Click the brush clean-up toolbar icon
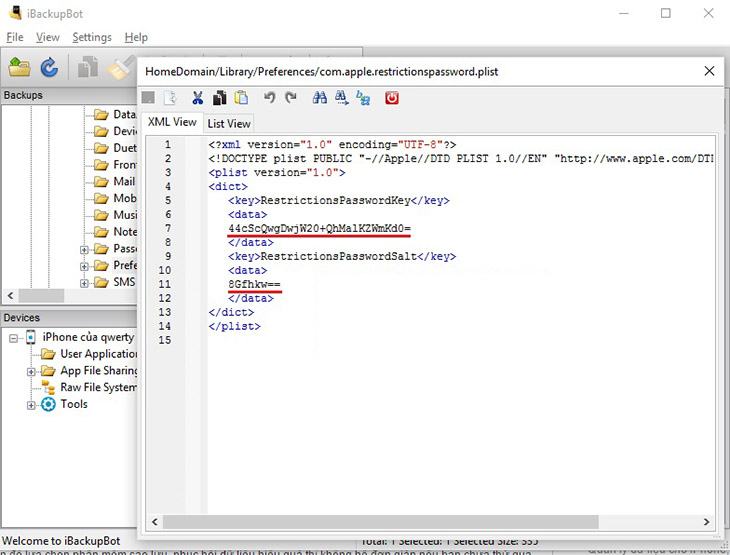Viewport: 730px width, 555px height. [121, 68]
